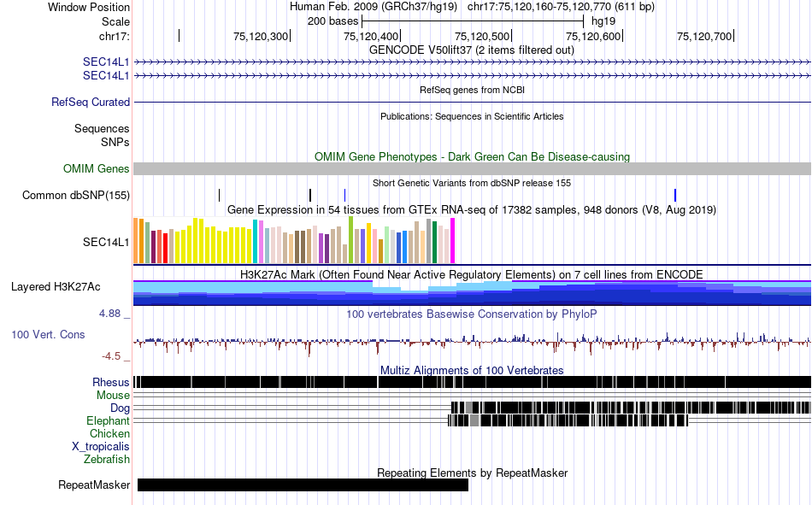Click the X_tropicalis species label
812x505 pixels.
(x=101, y=447)
